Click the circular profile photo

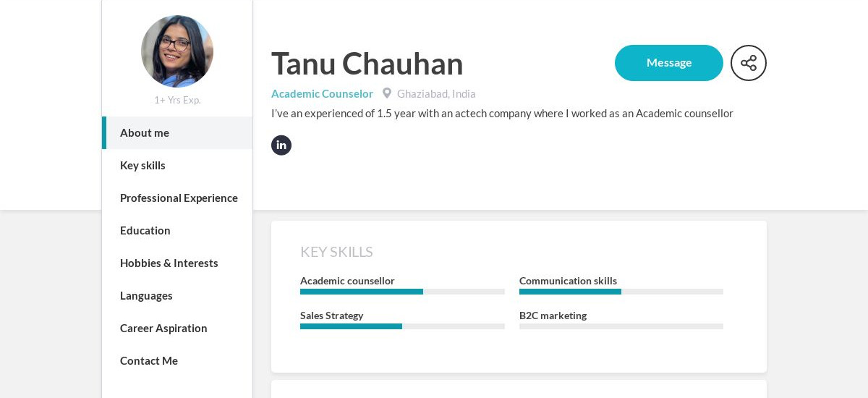[x=177, y=51]
